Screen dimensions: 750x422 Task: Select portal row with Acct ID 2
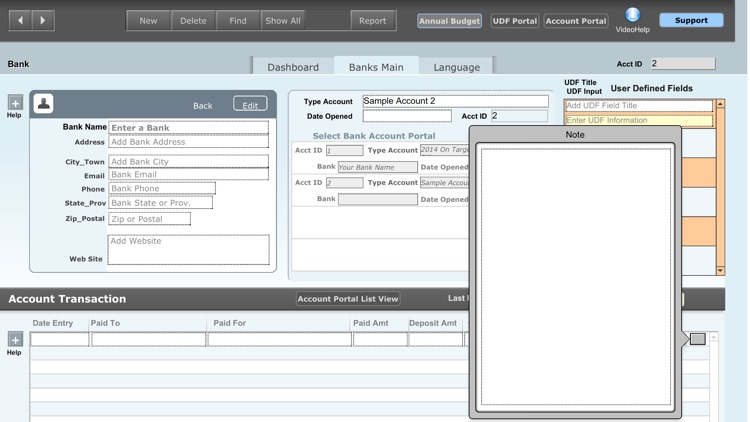[380, 190]
